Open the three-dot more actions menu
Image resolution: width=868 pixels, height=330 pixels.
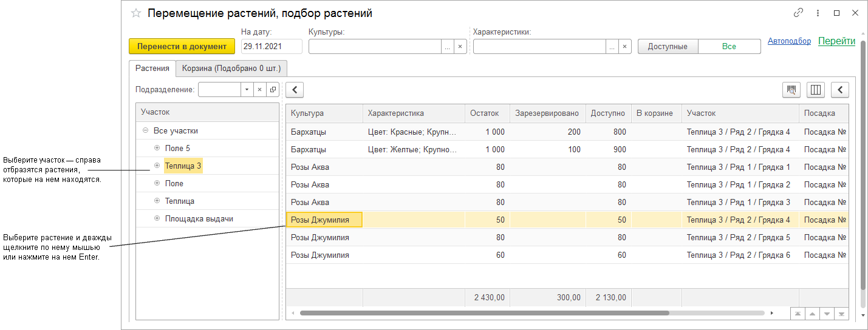pos(818,13)
